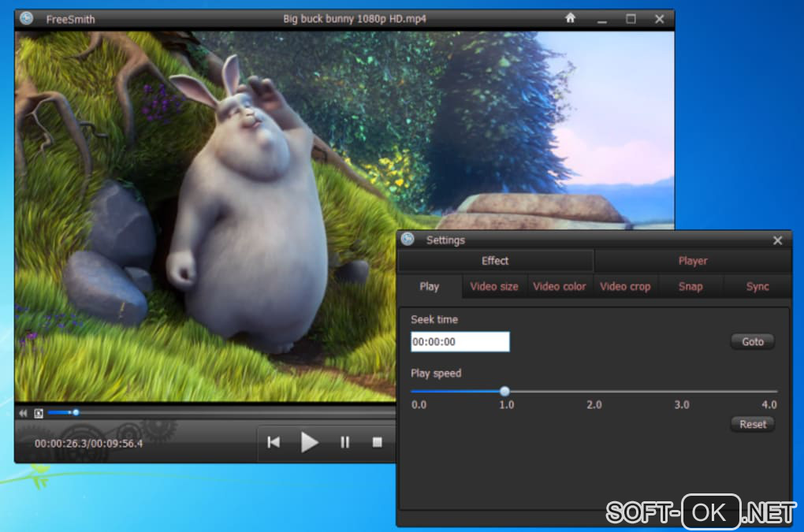
Task: Stop the video with the stop button
Action: [378, 442]
